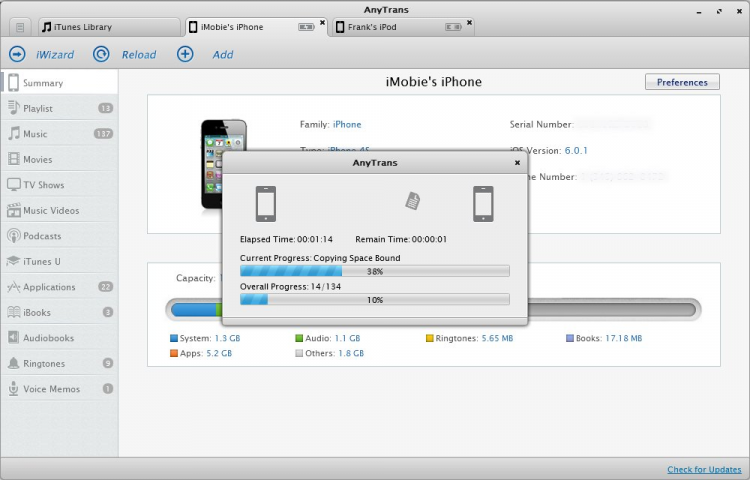The image size is (750, 480).
Task: Click the battery icon on Frank's iPod tab
Action: pos(453,27)
